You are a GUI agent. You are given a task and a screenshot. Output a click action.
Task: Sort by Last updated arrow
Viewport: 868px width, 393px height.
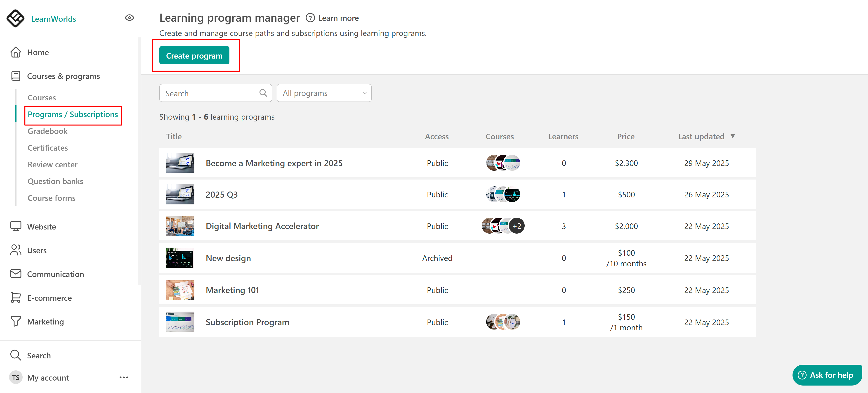(733, 136)
